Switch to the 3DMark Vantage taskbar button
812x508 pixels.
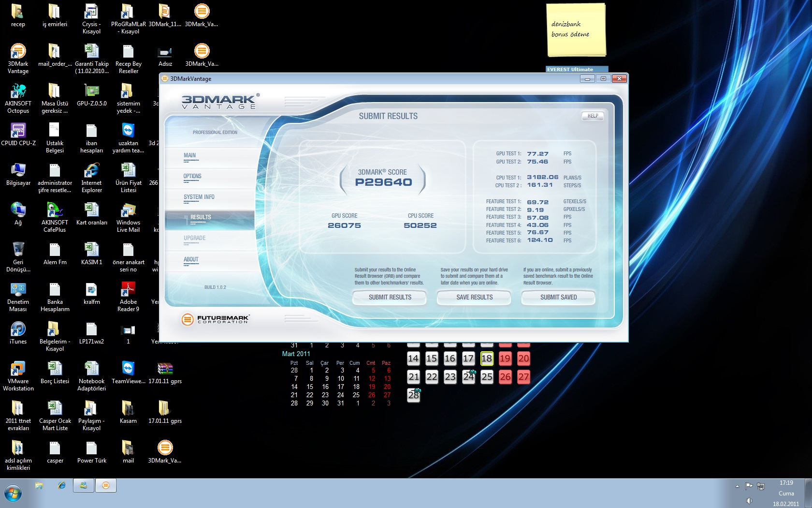(106, 485)
